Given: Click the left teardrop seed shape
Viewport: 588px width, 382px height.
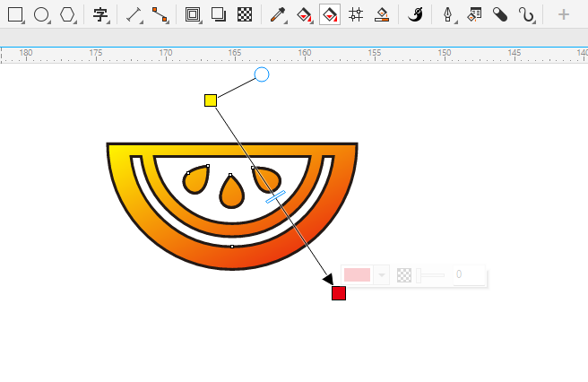Looking at the screenshot, I should tap(195, 179).
